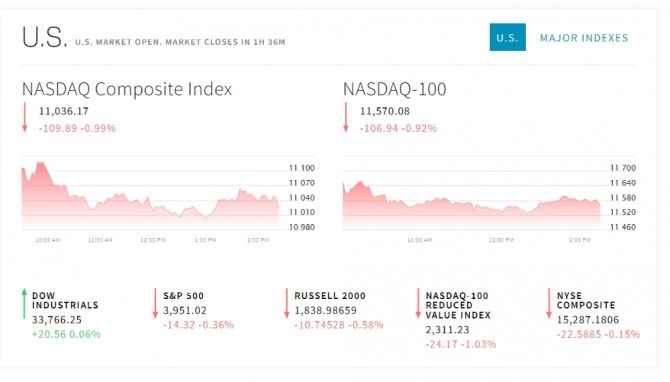Screen dimensions: 670x382
Task: Click the NASDAQ Composite red down arrow
Action: tap(25, 117)
